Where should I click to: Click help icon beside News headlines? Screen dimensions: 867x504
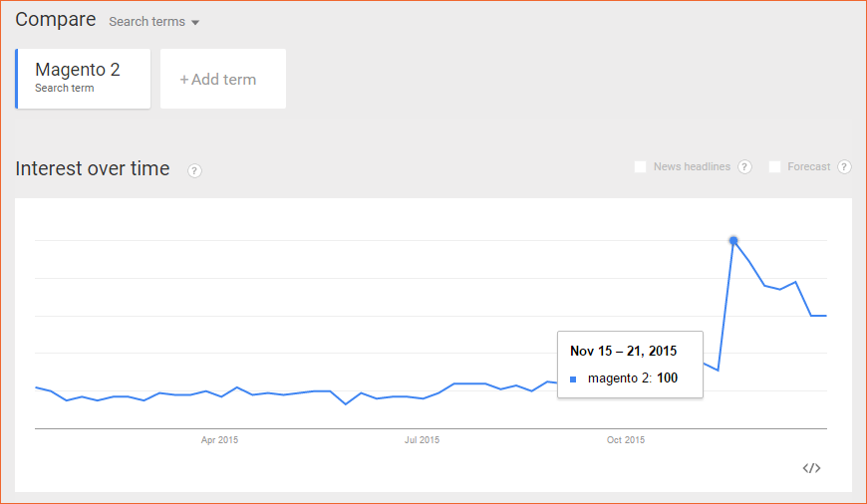(x=744, y=167)
